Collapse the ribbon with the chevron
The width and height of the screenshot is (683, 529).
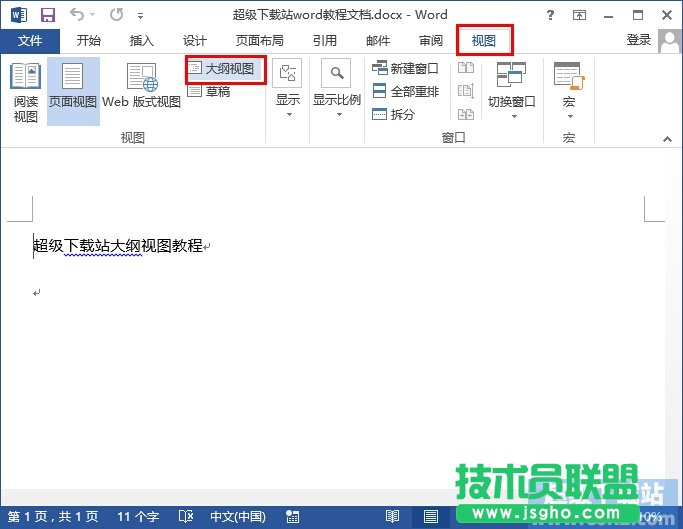[667, 139]
